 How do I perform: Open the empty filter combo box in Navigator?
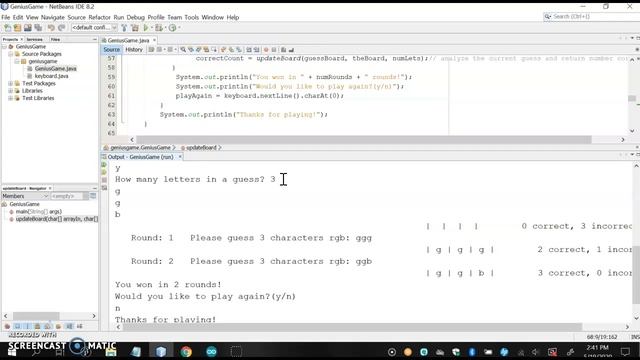pos(69,196)
